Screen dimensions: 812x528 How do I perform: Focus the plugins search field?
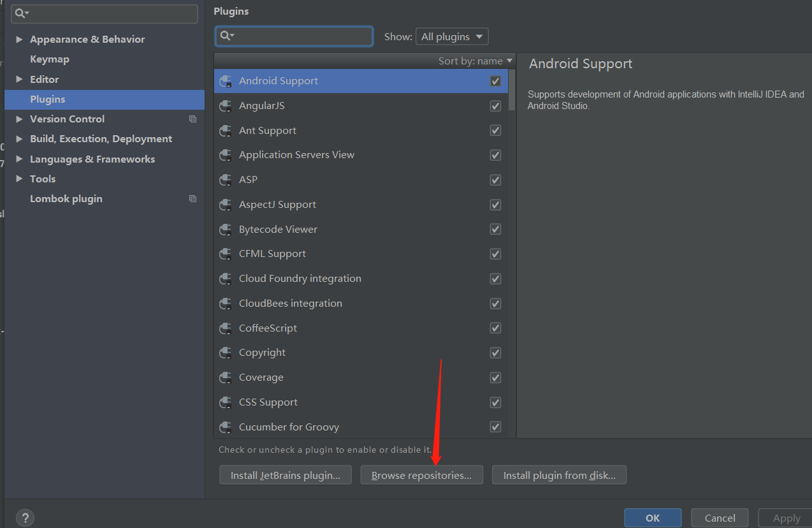click(x=294, y=36)
